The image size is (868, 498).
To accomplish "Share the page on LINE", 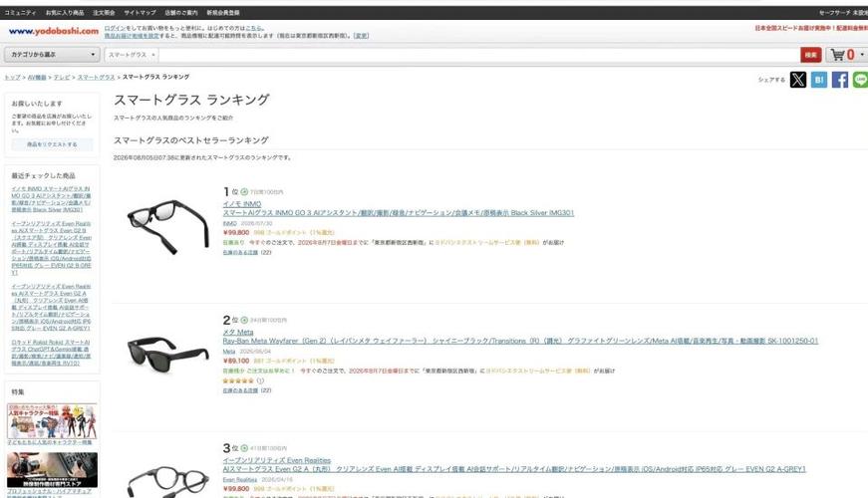I will [860, 80].
